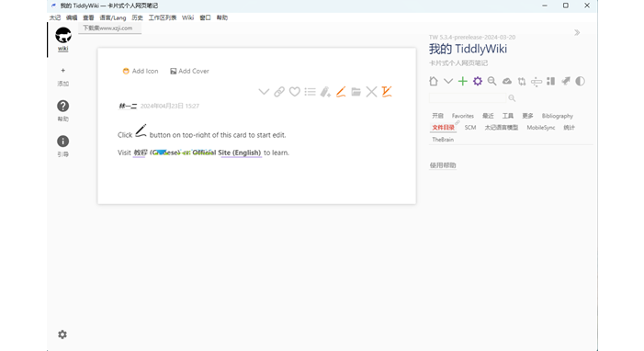Click the sidebar search input field
Viewport: 644px width, 351px height.
(x=468, y=97)
